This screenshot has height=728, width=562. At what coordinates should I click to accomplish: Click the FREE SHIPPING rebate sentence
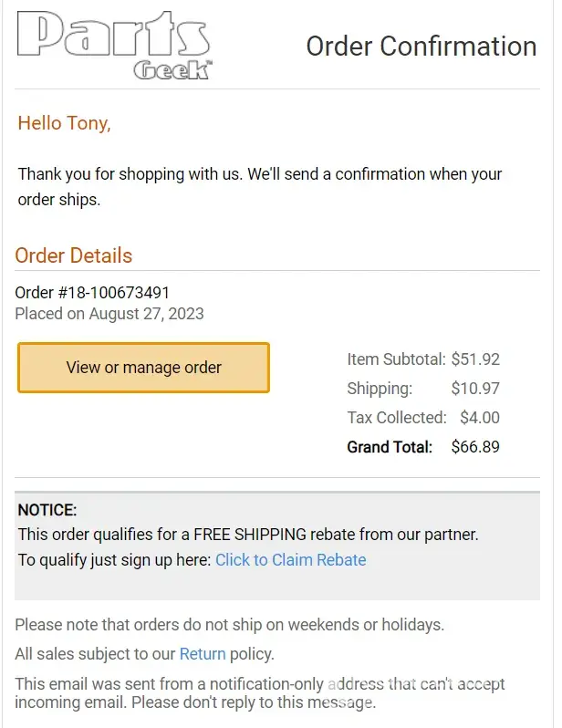point(248,535)
